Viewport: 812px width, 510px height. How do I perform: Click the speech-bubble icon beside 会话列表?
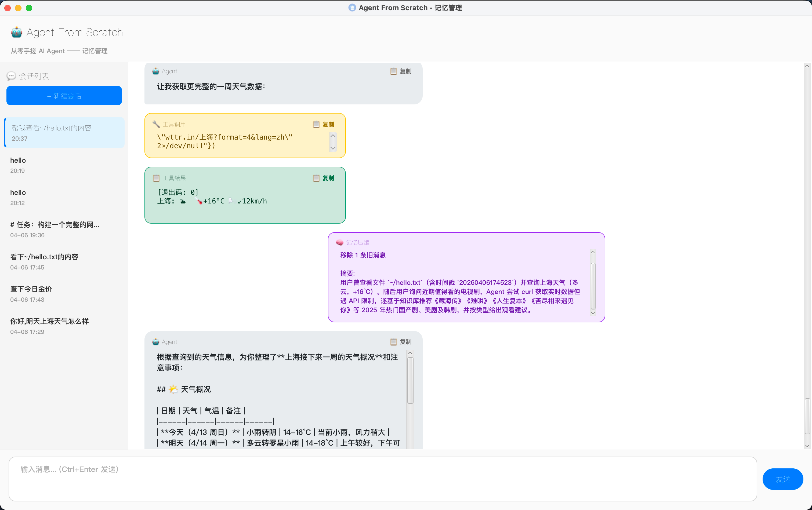point(11,76)
